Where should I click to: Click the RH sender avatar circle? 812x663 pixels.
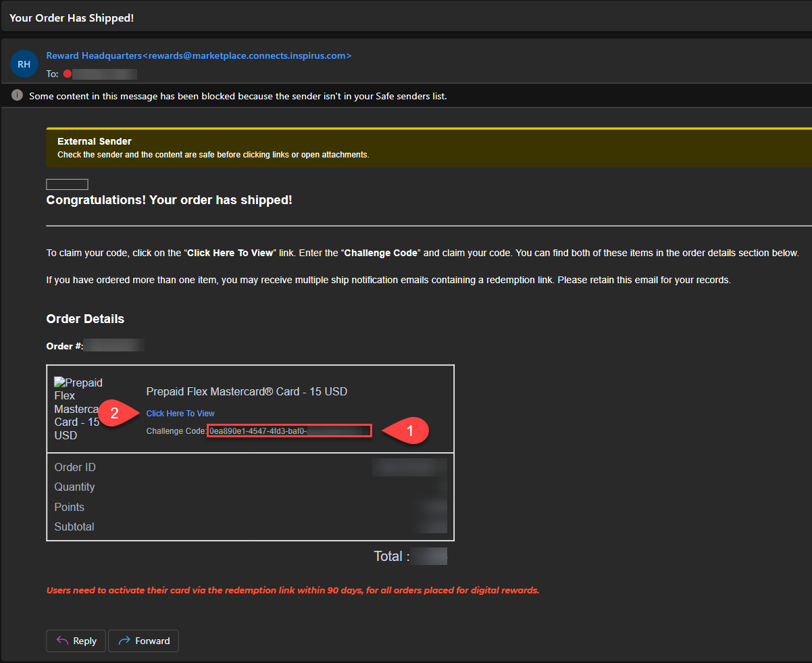tap(24, 64)
